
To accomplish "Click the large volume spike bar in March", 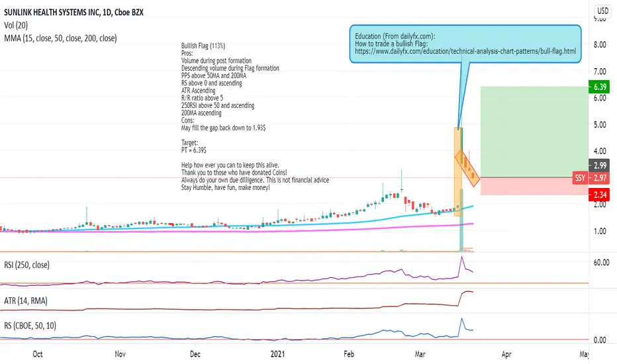I will 461,220.
